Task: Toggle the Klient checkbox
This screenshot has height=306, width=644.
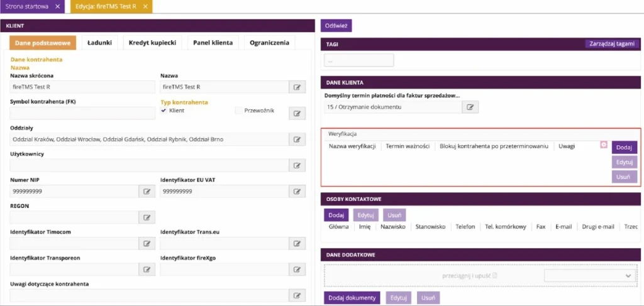Action: [164, 111]
